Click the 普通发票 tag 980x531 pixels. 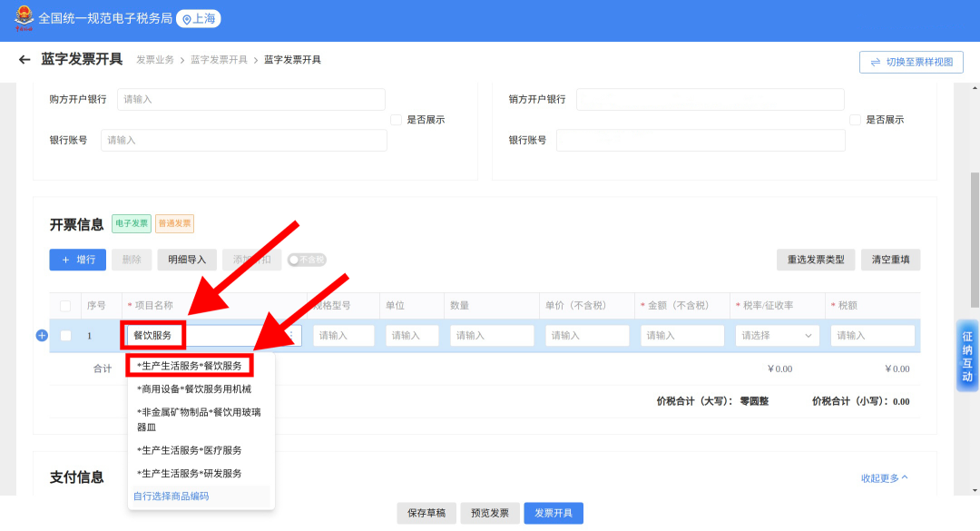pyautogui.click(x=174, y=223)
